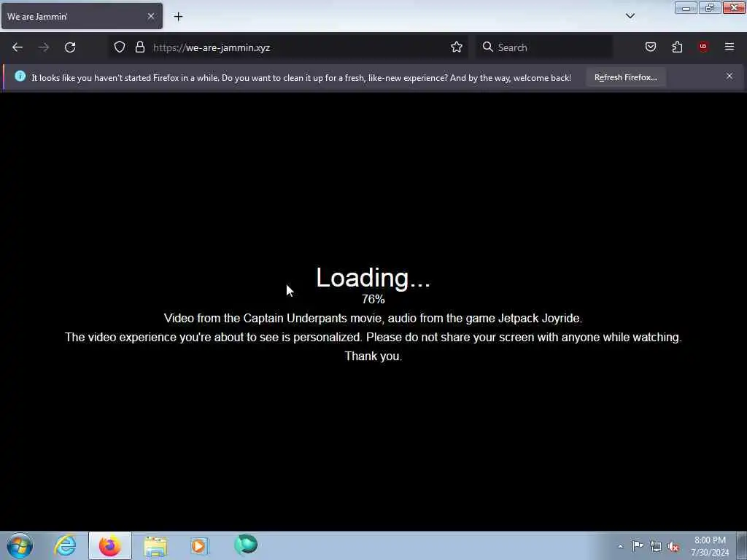The height and width of the screenshot is (560, 747).
Task: Open the Extensions puzzle icon
Action: tap(677, 47)
